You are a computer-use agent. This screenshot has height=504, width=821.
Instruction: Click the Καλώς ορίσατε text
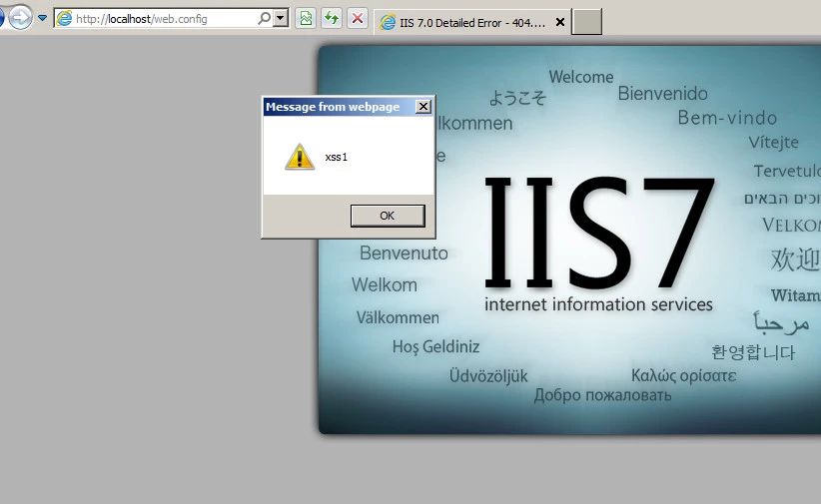(684, 376)
